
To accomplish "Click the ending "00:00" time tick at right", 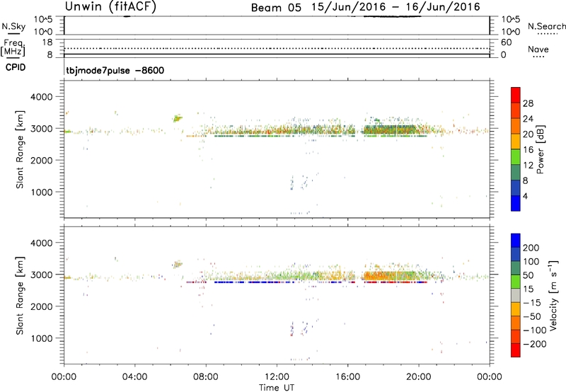I will [490, 377].
